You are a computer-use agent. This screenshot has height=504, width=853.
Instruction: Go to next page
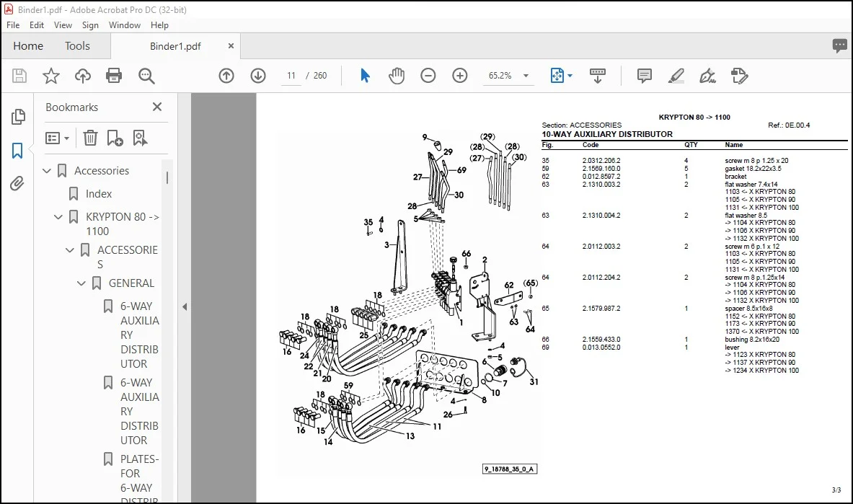[x=258, y=76]
